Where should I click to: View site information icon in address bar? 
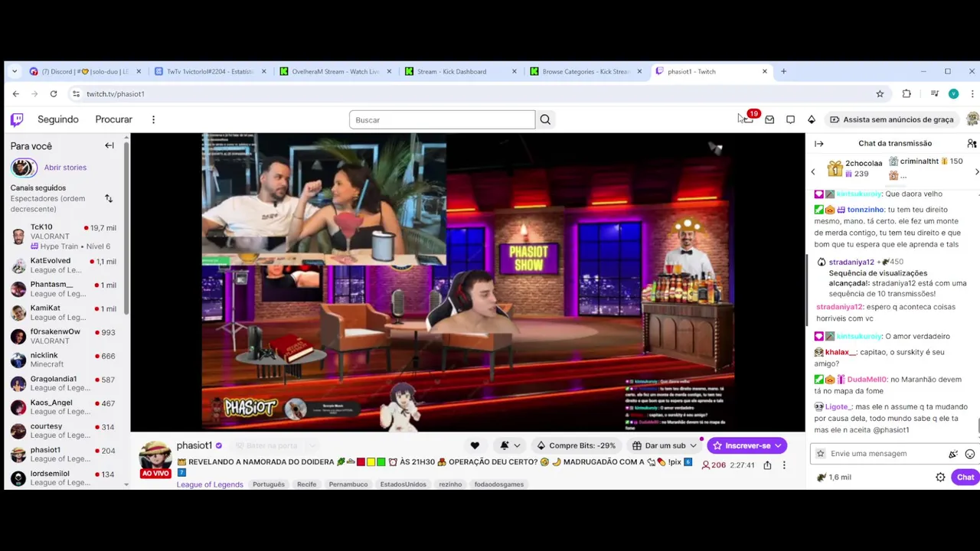click(76, 93)
